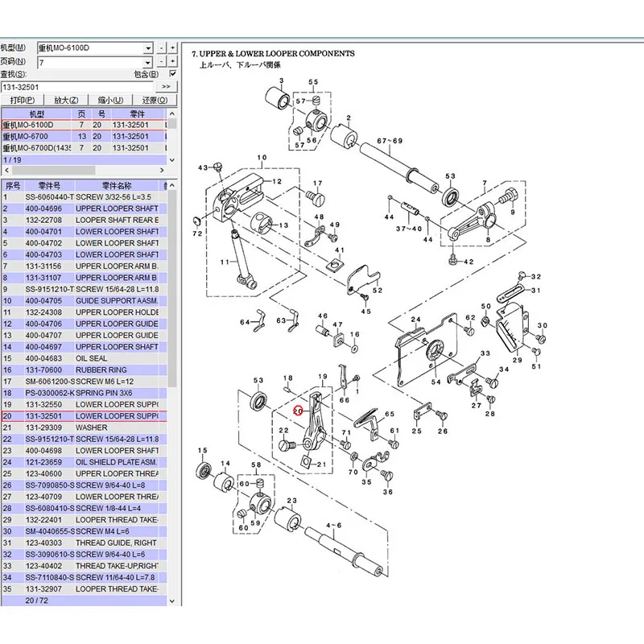Select the 重机MO-6100D result row
This screenshot has width=644, height=644.
pos(84,125)
